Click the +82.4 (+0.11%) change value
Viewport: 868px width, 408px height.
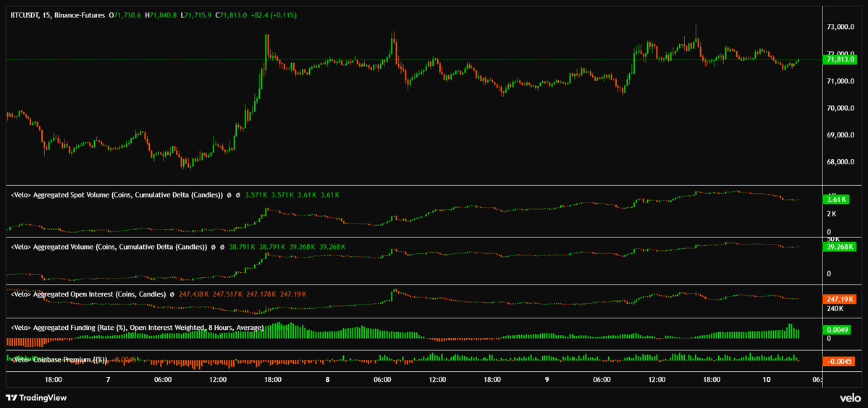(274, 16)
